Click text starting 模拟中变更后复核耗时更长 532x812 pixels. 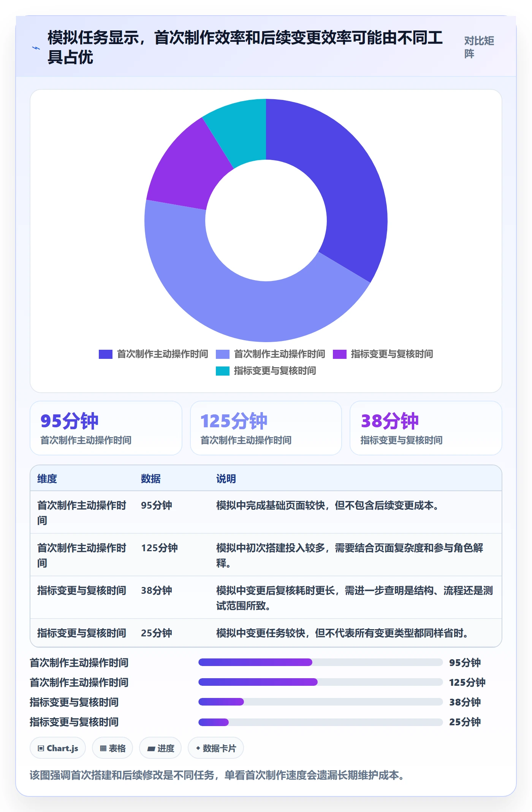click(355, 598)
